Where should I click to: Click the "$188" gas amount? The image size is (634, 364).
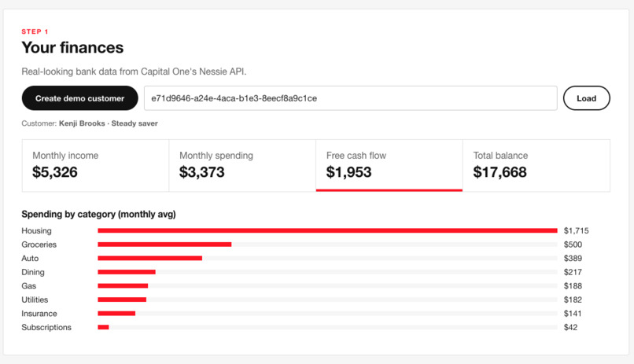tap(573, 285)
